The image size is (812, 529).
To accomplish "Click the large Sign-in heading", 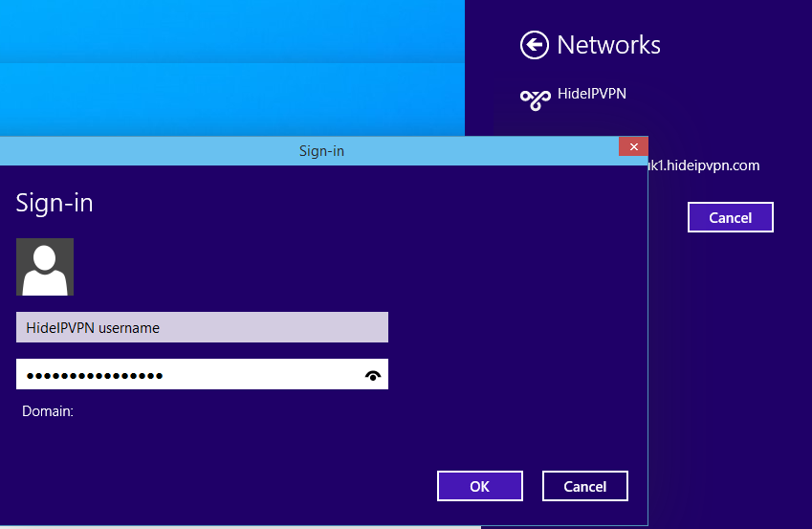I will (55, 203).
